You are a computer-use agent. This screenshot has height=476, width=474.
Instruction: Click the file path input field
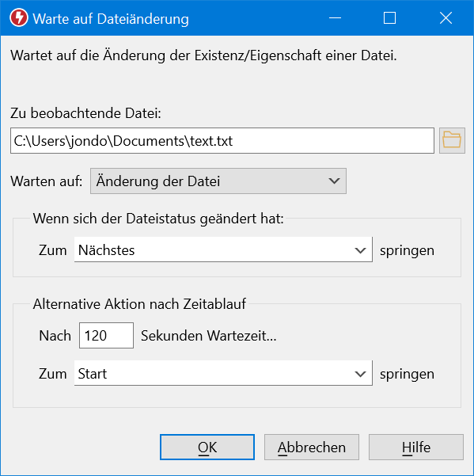coord(222,140)
